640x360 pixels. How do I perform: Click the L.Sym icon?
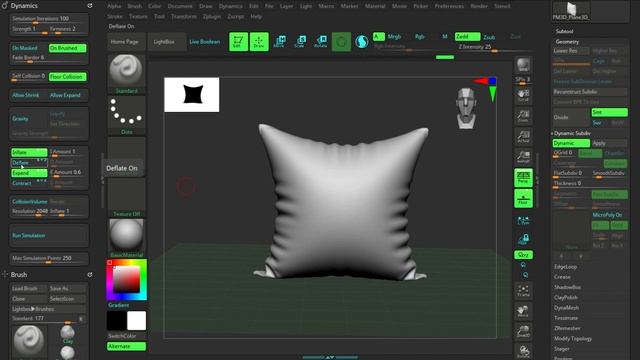pos(523,221)
